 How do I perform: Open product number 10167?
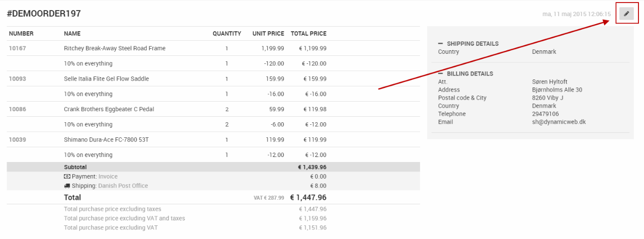17,48
